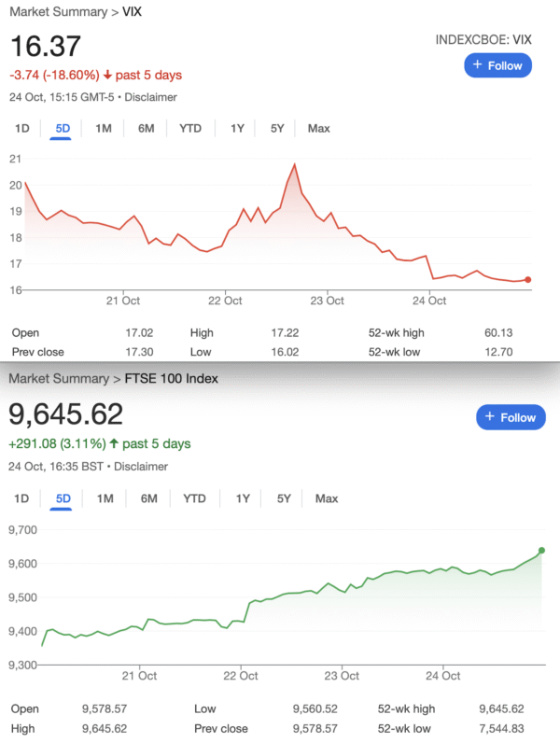560x743 pixels.
Task: Click red endpoint dot on VIX chart
Action: click(x=528, y=279)
